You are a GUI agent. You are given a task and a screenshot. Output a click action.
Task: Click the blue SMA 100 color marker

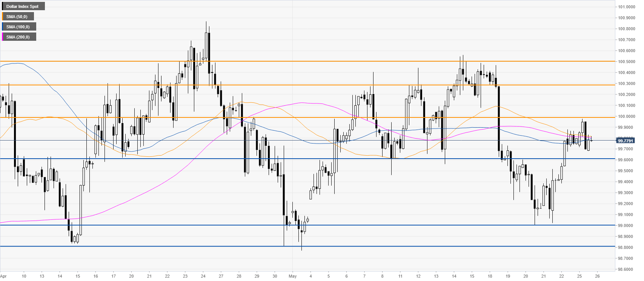[3, 27]
